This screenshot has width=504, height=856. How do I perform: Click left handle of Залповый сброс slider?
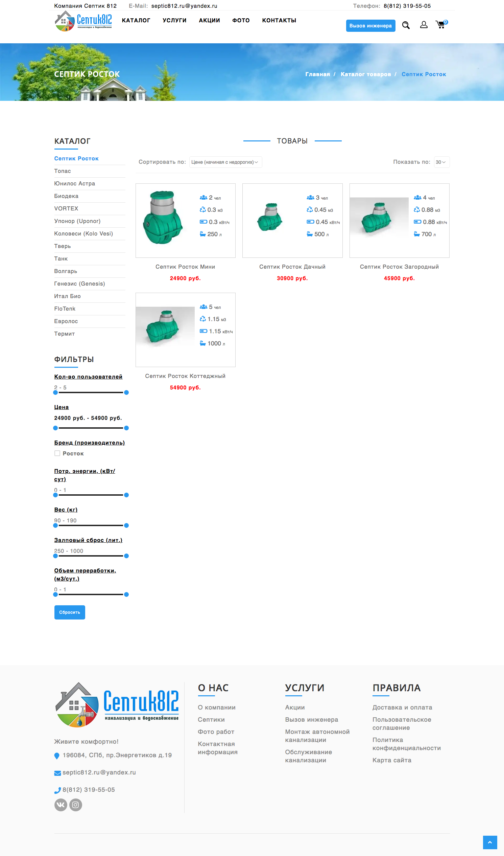[x=55, y=556]
